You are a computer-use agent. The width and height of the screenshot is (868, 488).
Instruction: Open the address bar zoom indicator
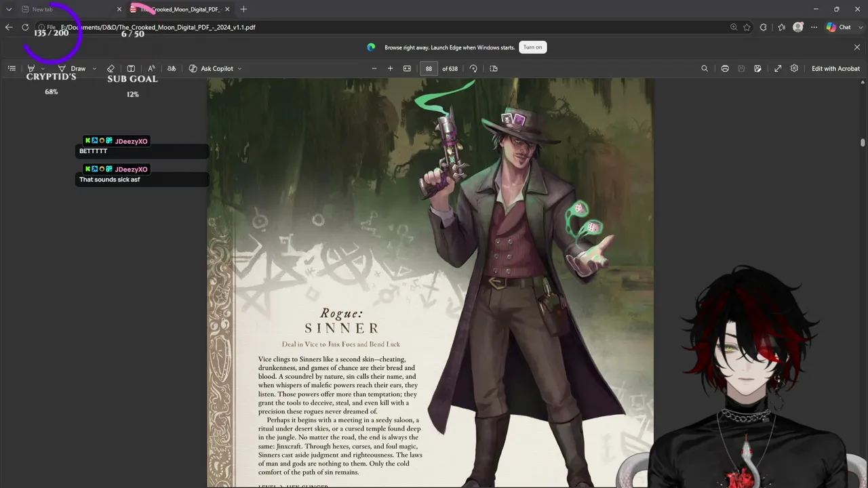click(x=734, y=27)
